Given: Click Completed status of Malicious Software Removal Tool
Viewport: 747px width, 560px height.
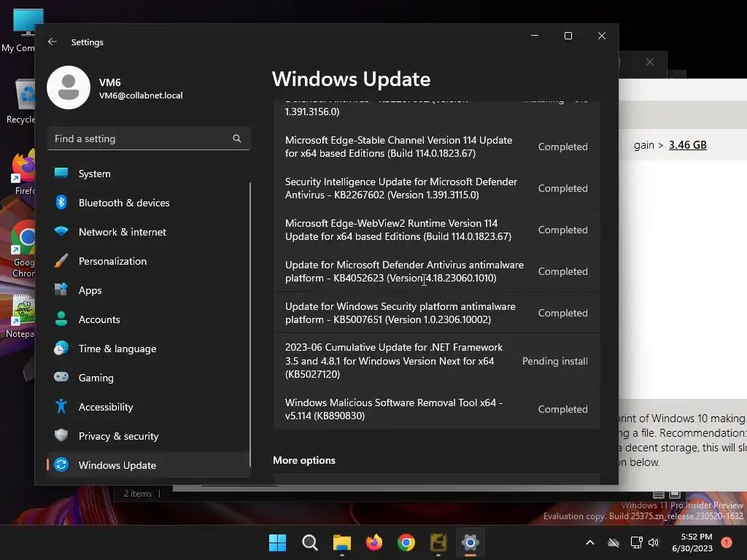Looking at the screenshot, I should (562, 409).
